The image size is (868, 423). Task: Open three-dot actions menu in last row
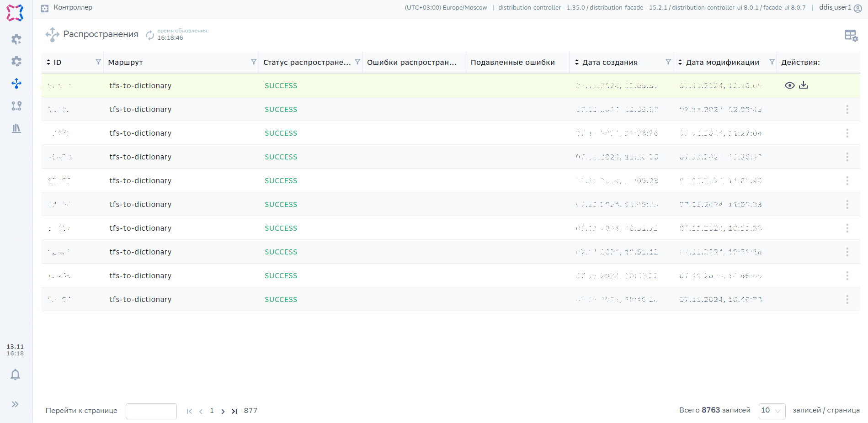(847, 300)
